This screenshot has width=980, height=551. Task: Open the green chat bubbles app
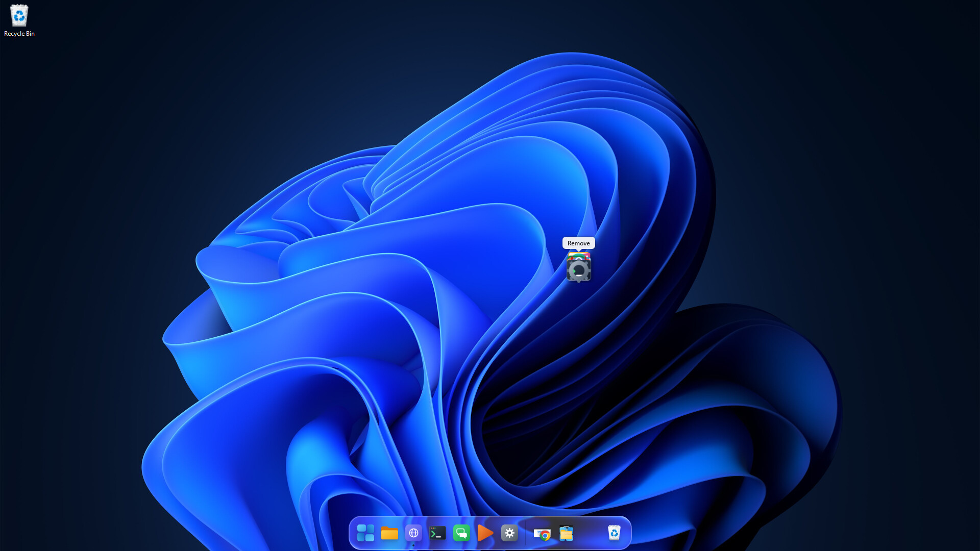[461, 533]
